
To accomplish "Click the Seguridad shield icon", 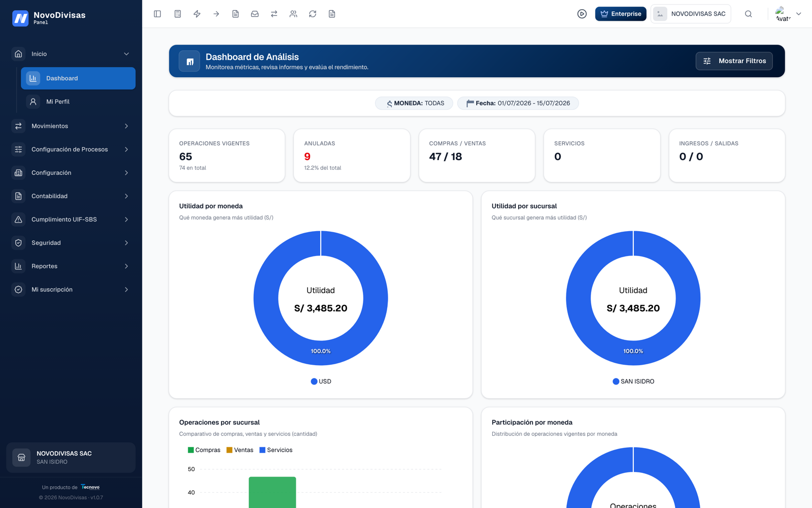I will pos(18,243).
